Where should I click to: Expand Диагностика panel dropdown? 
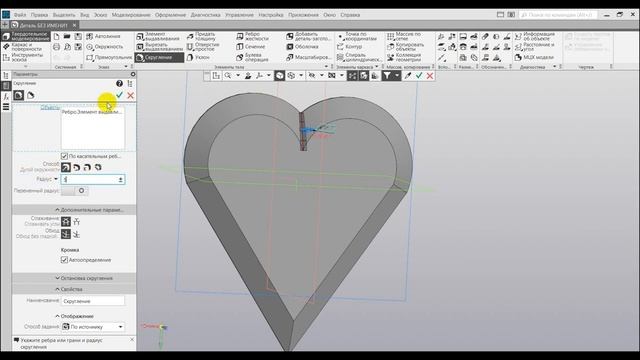click(x=555, y=67)
